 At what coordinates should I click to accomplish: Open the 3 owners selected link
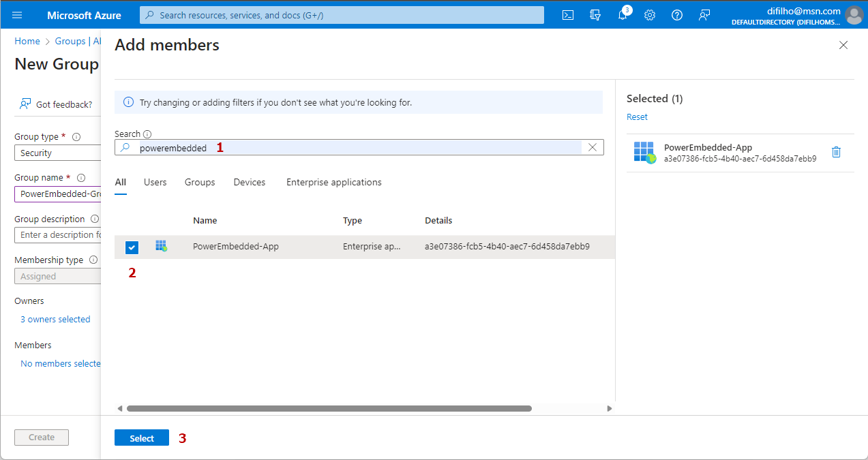pyautogui.click(x=55, y=320)
